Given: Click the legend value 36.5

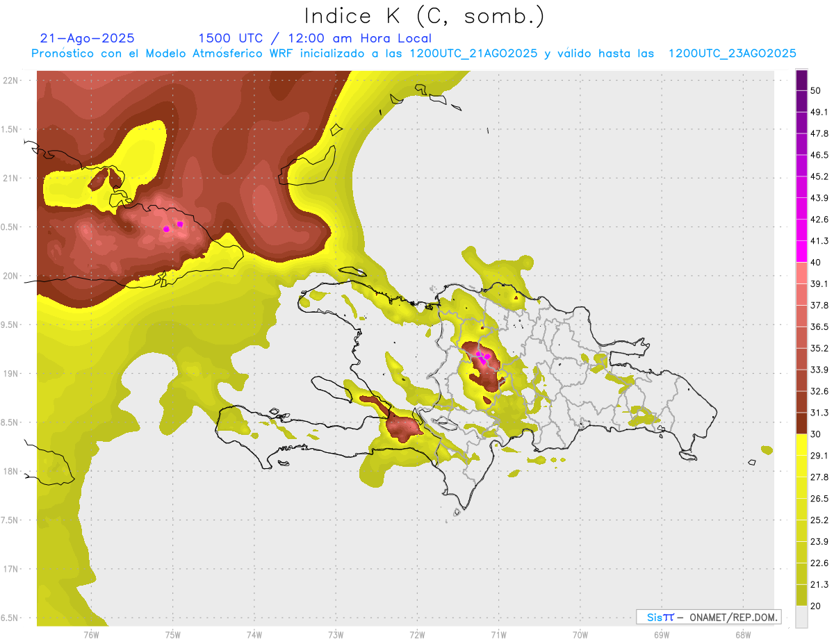Looking at the screenshot, I should (819, 327).
